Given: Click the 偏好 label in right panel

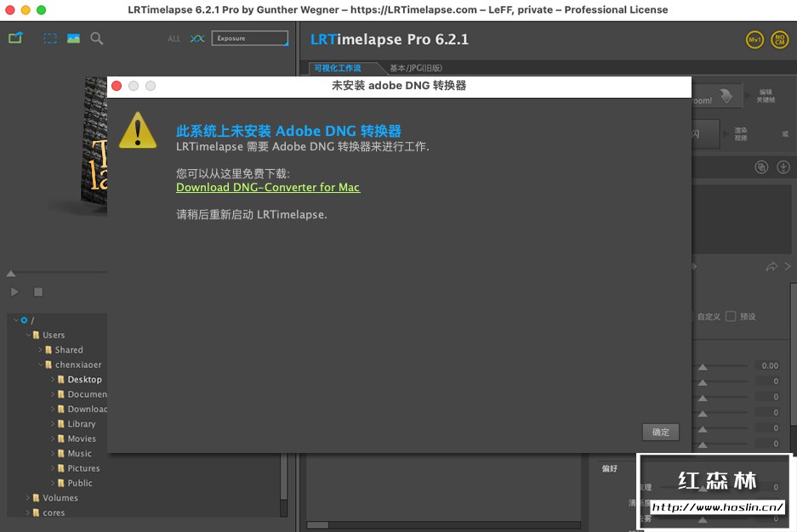Looking at the screenshot, I should pyautogui.click(x=609, y=468).
